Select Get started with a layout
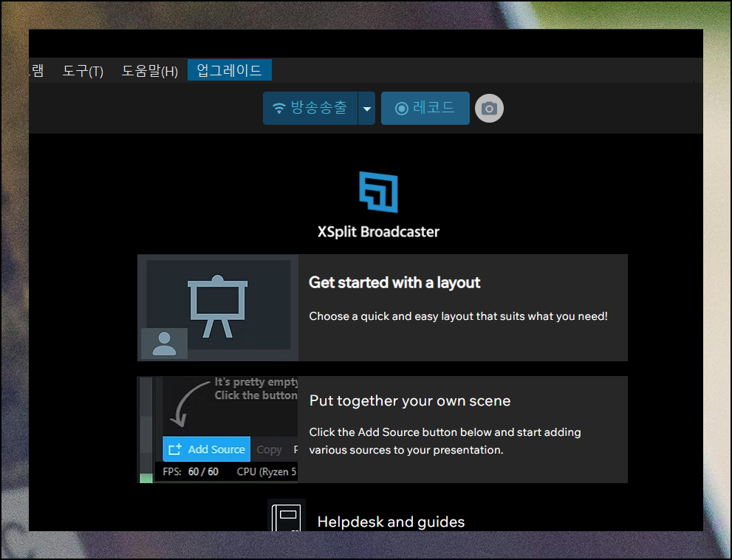Screen dimensions: 732x560 click(394, 282)
